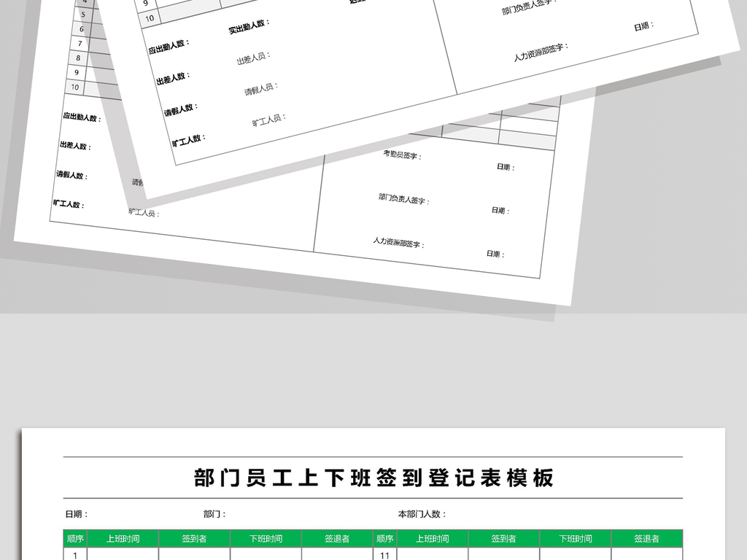Select the left 上班时间 green header
Viewport: 747px width, 560px height.
coord(123,537)
